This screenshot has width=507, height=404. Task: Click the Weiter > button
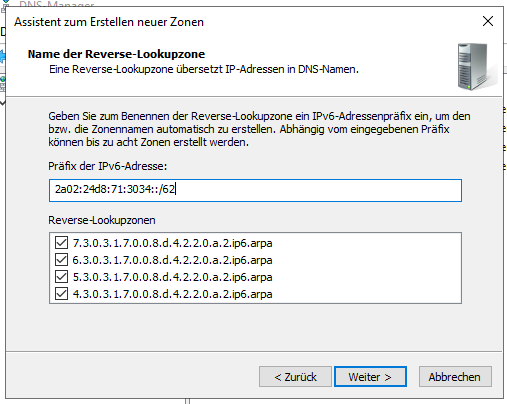tap(370, 377)
